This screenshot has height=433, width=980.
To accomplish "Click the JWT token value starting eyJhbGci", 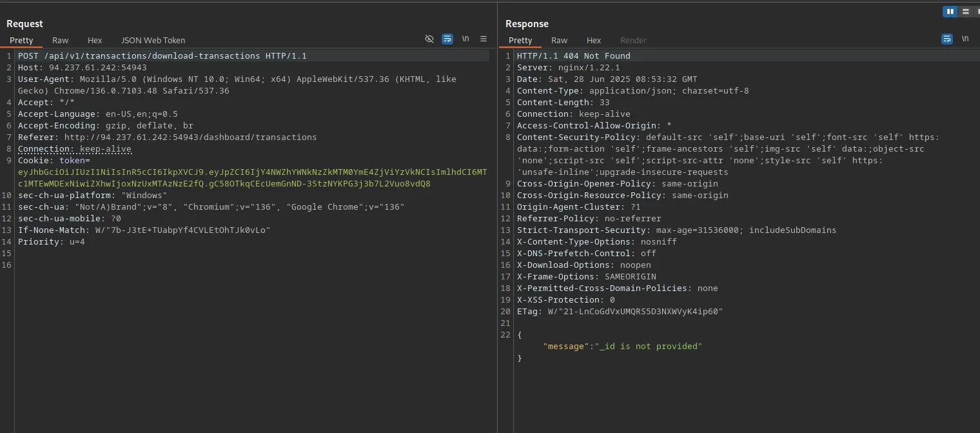I will pos(253,178).
